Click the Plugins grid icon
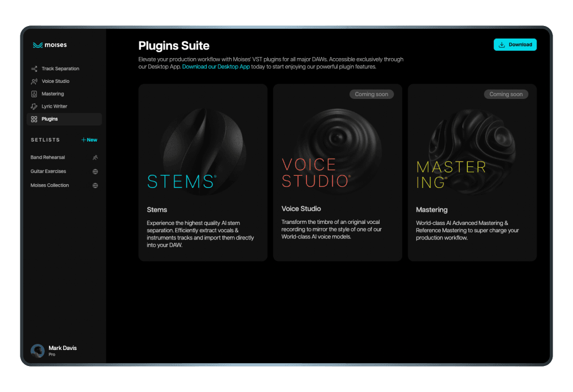 [34, 119]
